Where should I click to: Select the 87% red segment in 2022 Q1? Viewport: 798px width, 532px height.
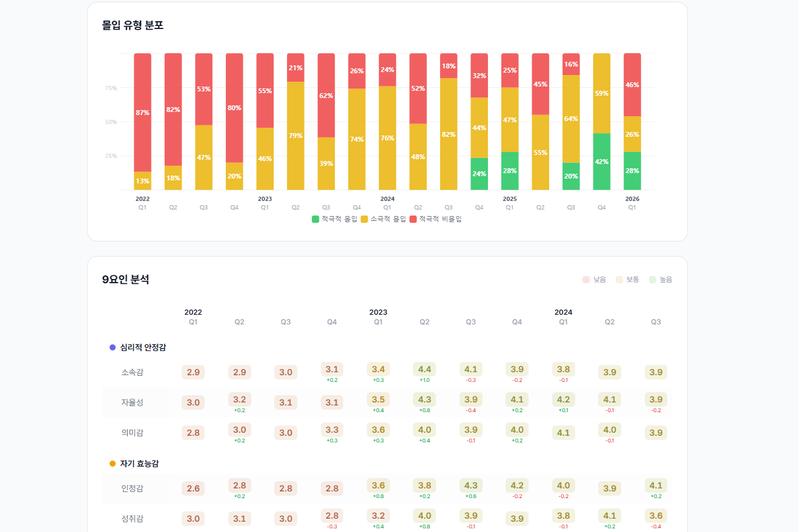142,113
